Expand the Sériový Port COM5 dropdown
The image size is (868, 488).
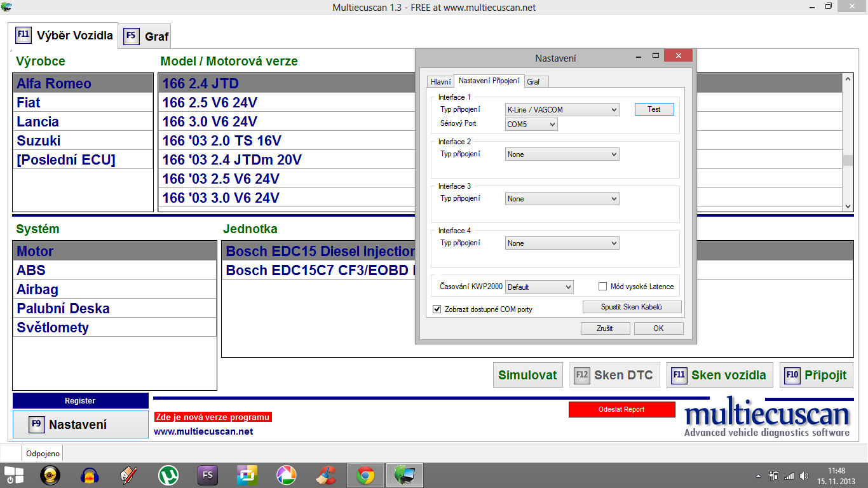pyautogui.click(x=531, y=125)
